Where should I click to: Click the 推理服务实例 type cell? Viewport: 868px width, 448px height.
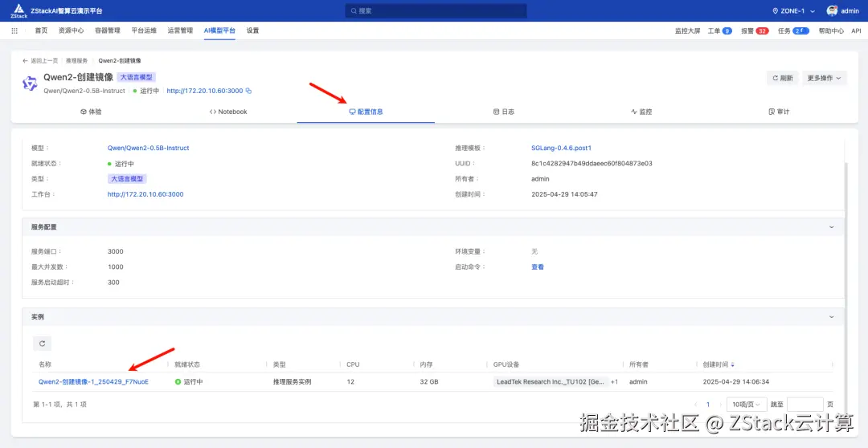click(293, 381)
